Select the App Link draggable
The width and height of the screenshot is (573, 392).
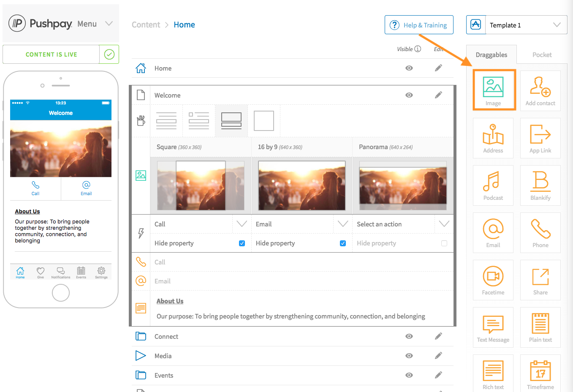(540, 138)
